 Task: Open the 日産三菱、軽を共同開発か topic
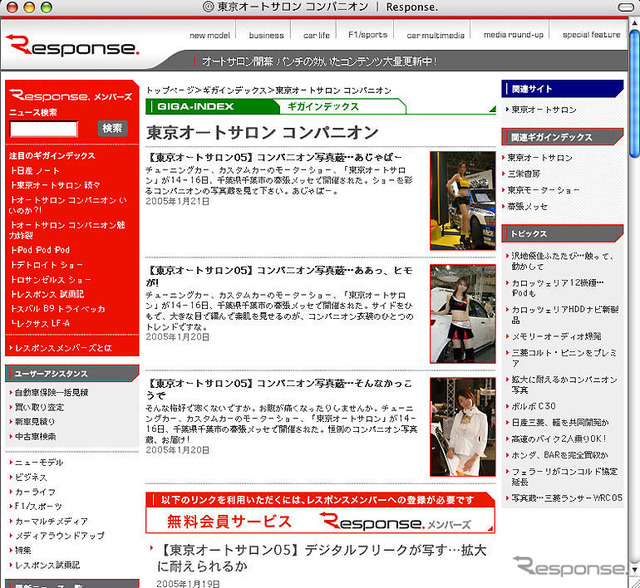pos(559,423)
